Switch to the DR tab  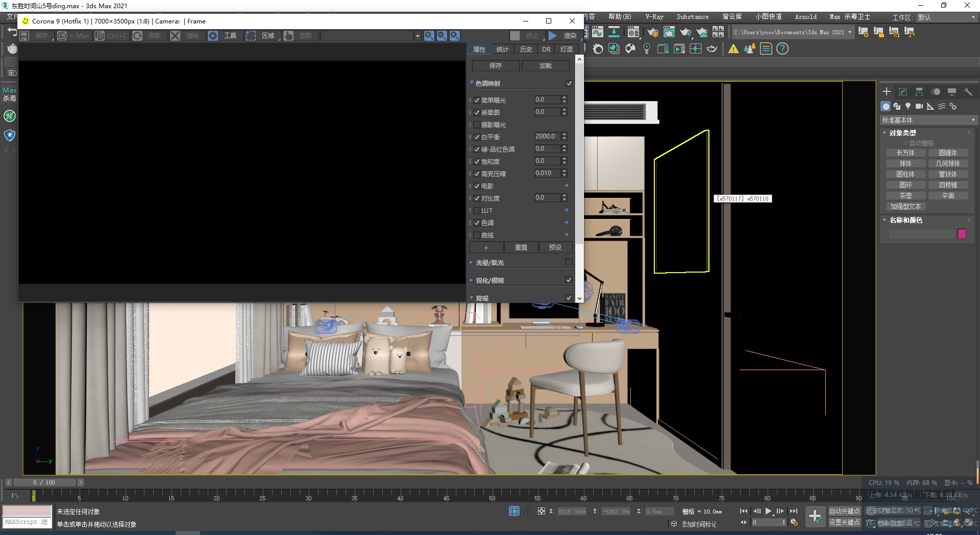(547, 50)
